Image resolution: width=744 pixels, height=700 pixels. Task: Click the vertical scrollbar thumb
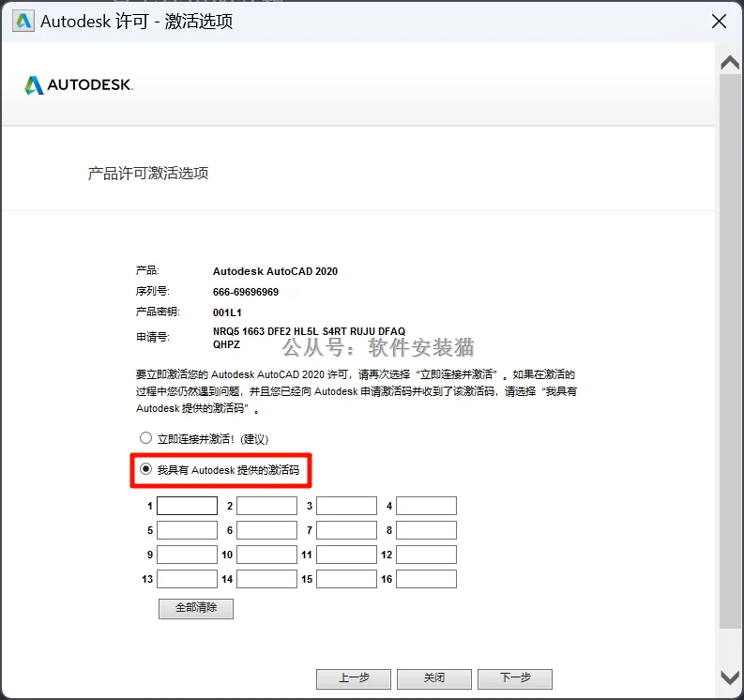point(730,351)
